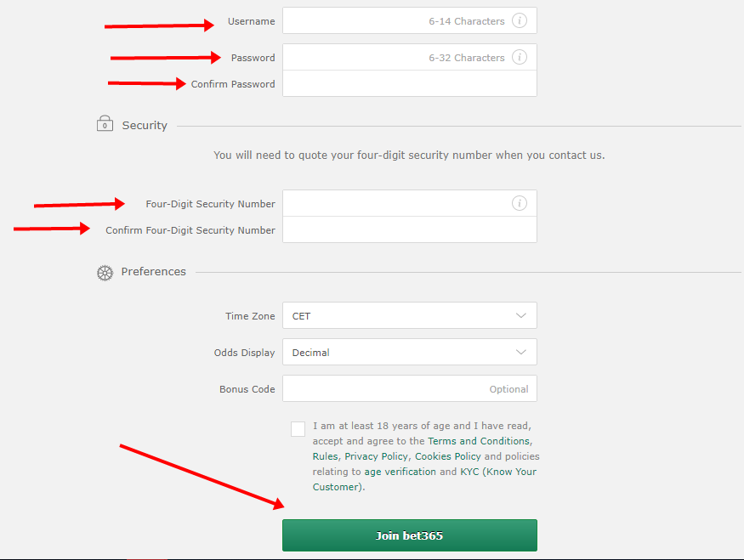Open the Privacy Policy link
The width and height of the screenshot is (744, 560).
coord(376,456)
